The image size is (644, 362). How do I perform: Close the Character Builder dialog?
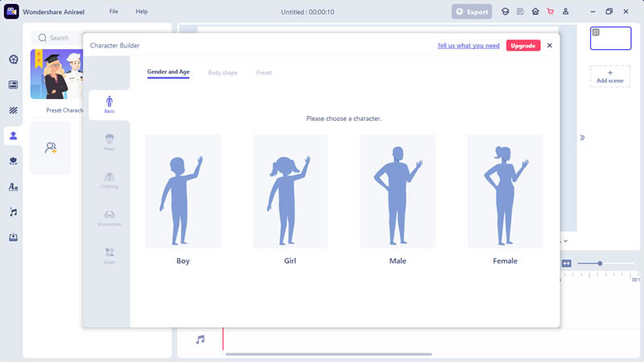point(550,46)
